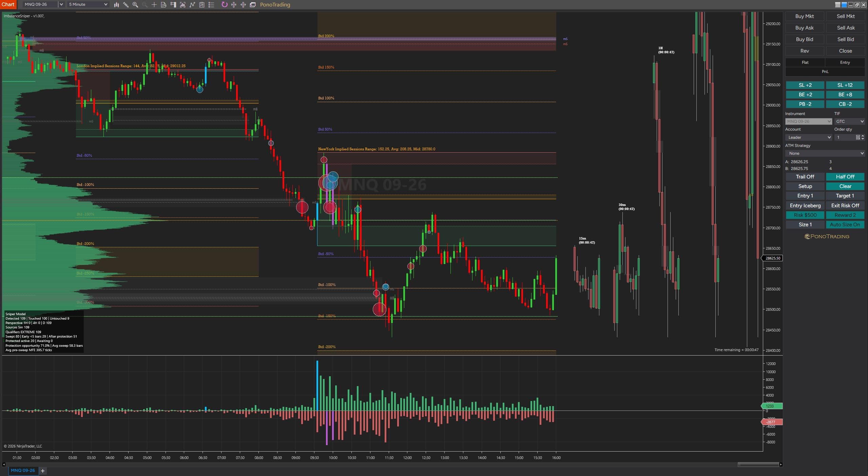868x476 pixels.
Task: Click the greyed zoom out icon
Action: (x=145, y=5)
